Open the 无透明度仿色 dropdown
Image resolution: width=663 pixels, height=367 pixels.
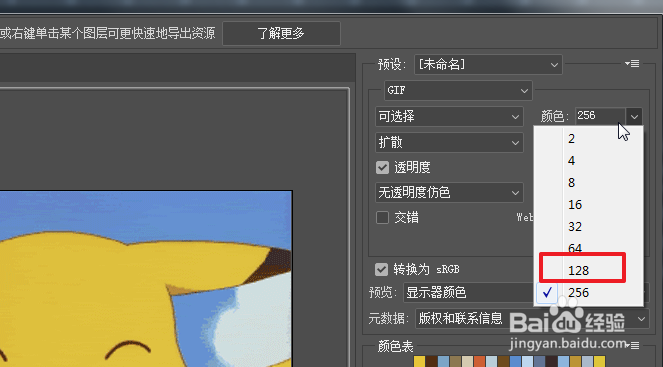pyautogui.click(x=449, y=193)
